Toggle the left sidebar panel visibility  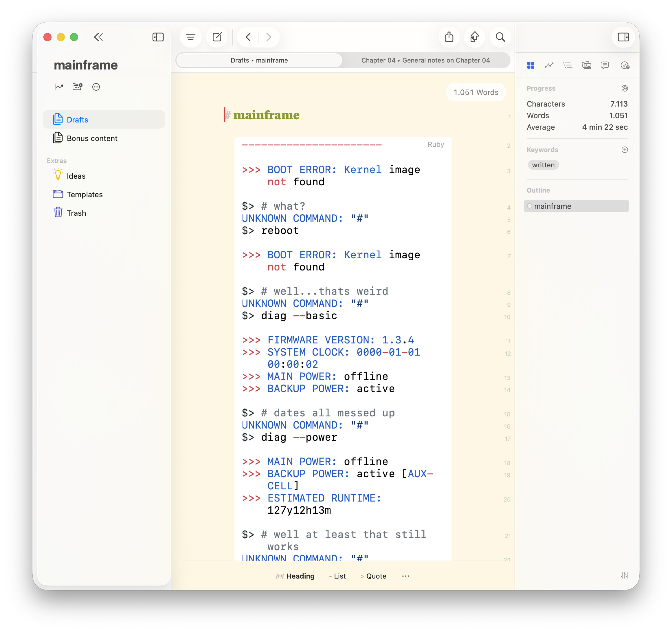point(158,37)
